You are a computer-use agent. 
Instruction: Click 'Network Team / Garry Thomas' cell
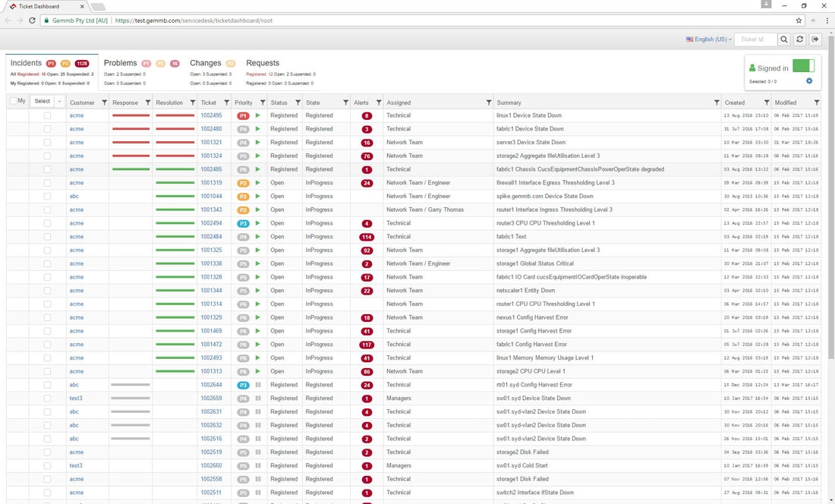425,209
